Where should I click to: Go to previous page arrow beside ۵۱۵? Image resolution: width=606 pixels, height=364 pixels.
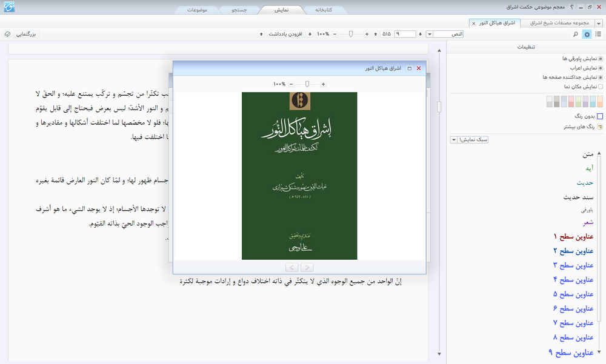375,35
